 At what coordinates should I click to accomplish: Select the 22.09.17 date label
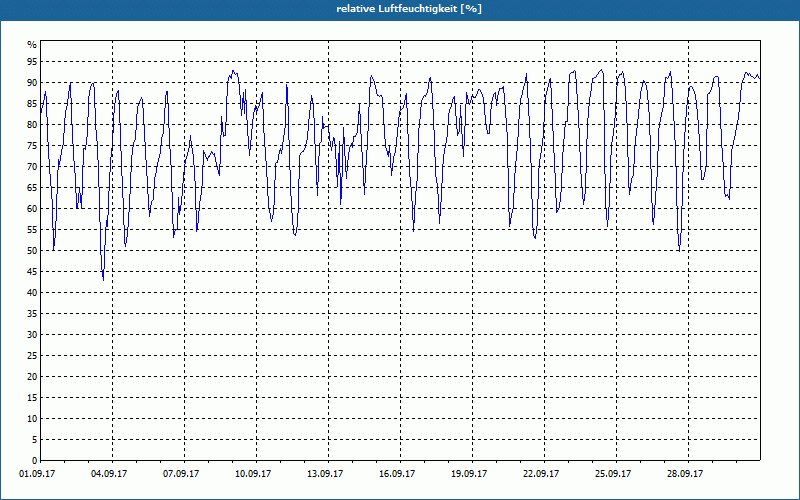click(541, 474)
